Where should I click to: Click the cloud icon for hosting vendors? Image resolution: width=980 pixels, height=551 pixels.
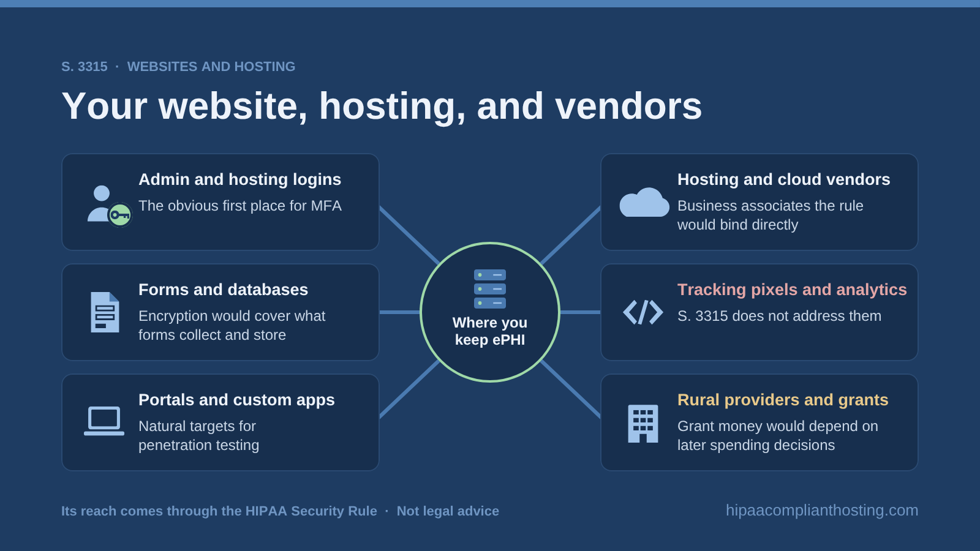click(x=644, y=202)
